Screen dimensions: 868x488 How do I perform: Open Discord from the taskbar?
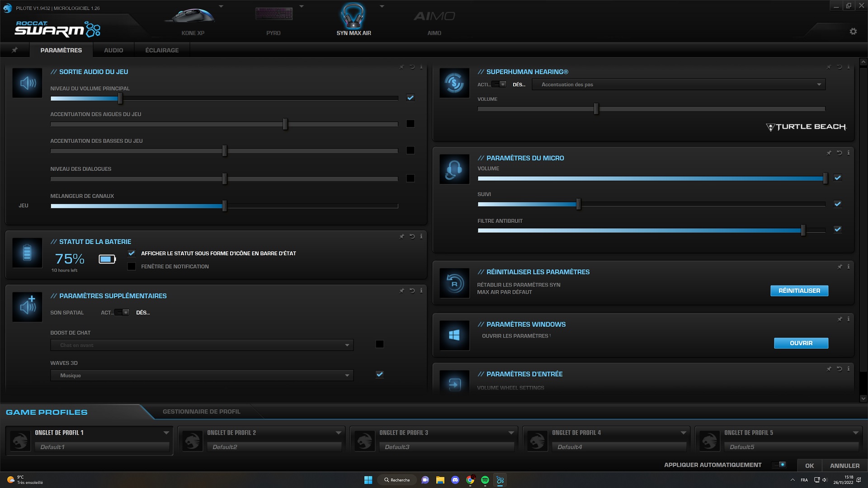pyautogui.click(x=455, y=480)
